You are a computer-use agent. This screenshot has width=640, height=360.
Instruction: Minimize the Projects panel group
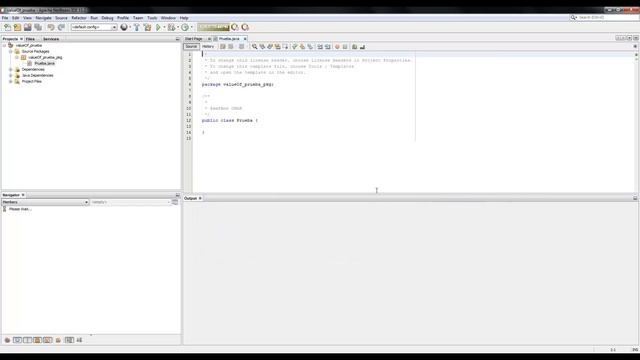coord(178,39)
